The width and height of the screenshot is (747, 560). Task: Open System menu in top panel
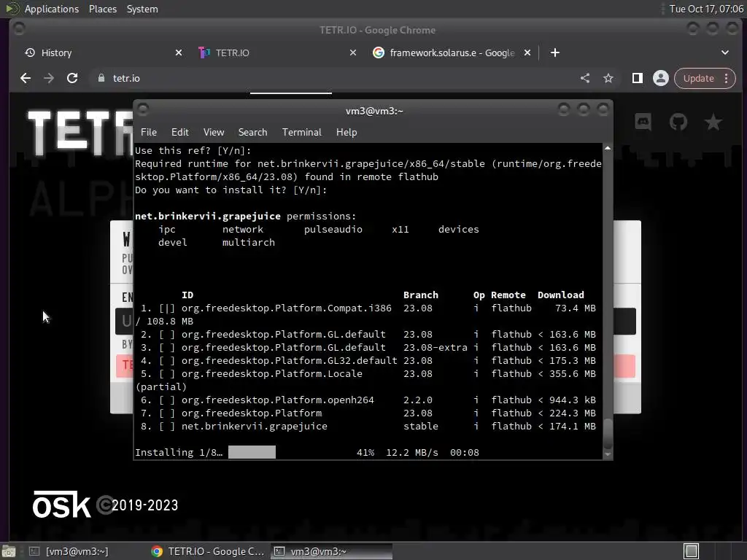pos(142,9)
